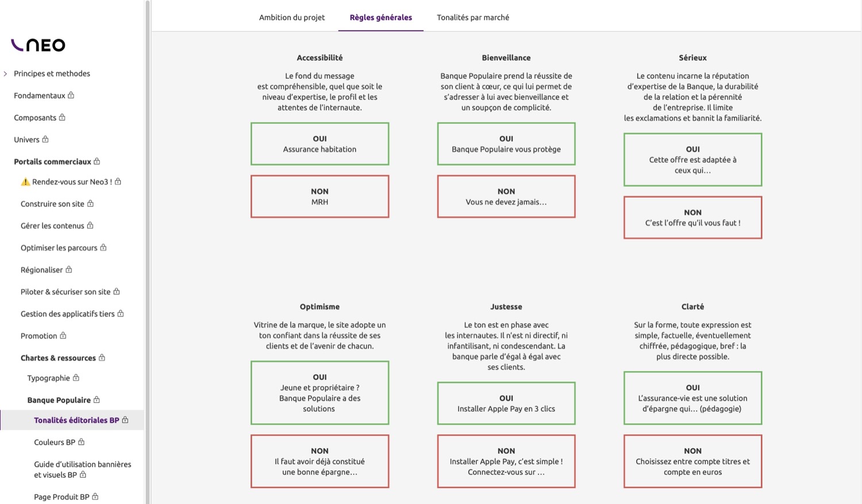Click the warning icon before Rendez-vous sur Neo3
Screen dimensions: 862x504
coord(25,182)
